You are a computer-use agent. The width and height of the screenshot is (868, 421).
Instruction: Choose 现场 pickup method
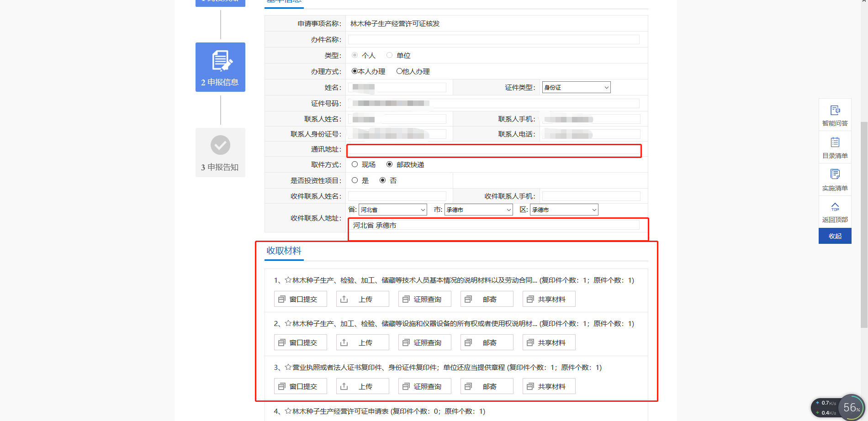click(x=355, y=164)
